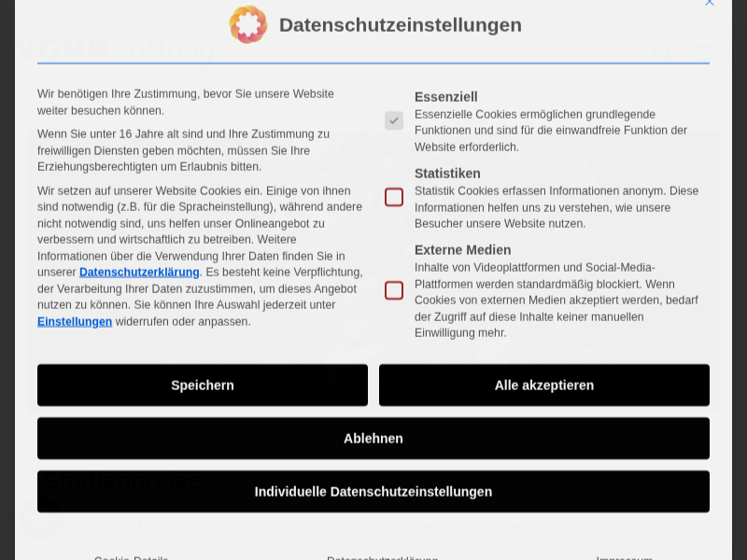
Task: Enable the Externe Medien checkbox
Action: pos(394,290)
